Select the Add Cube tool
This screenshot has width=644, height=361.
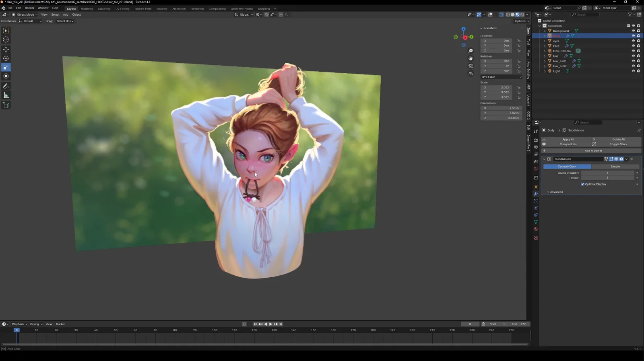click(x=6, y=105)
